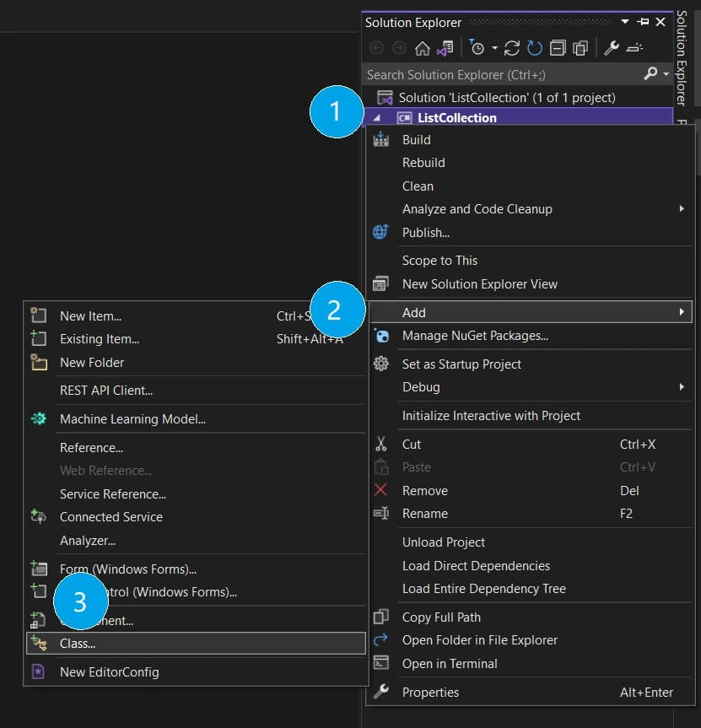Open Properties wrench icon in toolbar
Screen dimensions: 701x728
tap(611, 48)
